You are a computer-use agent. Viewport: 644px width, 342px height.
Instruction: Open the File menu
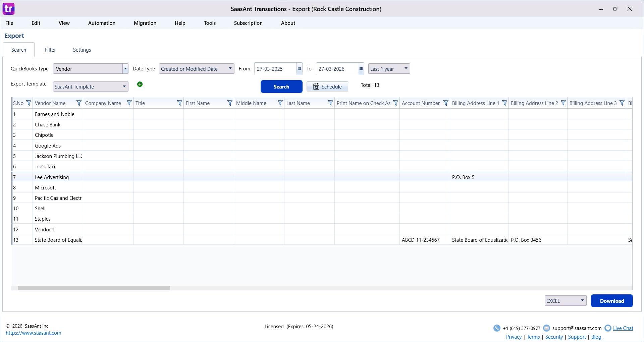click(x=9, y=23)
